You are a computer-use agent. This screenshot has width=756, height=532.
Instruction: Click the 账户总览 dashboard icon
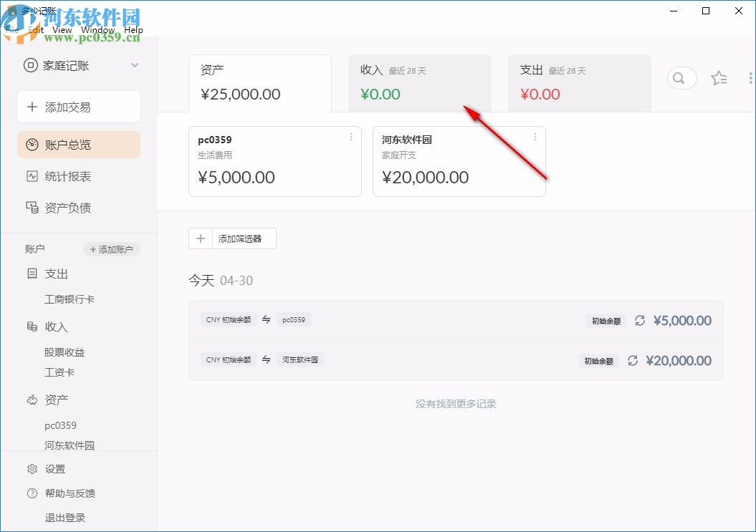coord(32,145)
